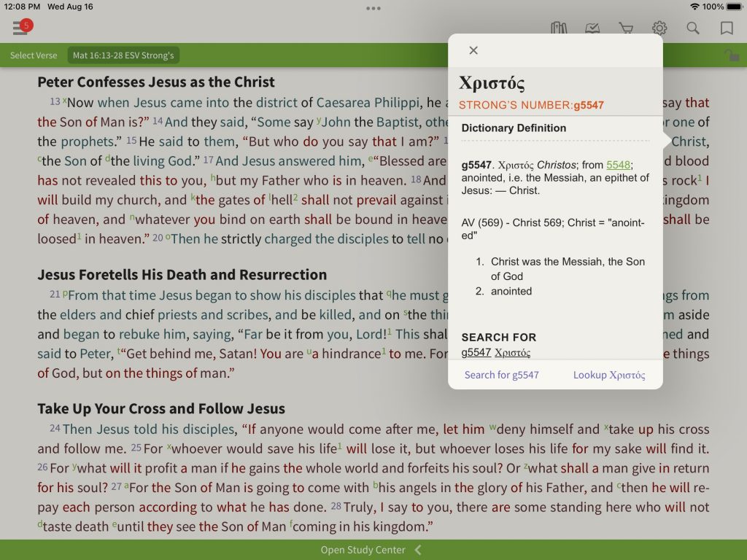
Task: Tap verse number 24
Action: 55,428
